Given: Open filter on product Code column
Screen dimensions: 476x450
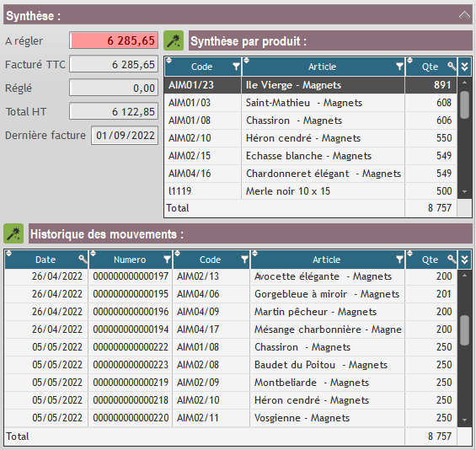Looking at the screenshot, I should click(x=236, y=67).
